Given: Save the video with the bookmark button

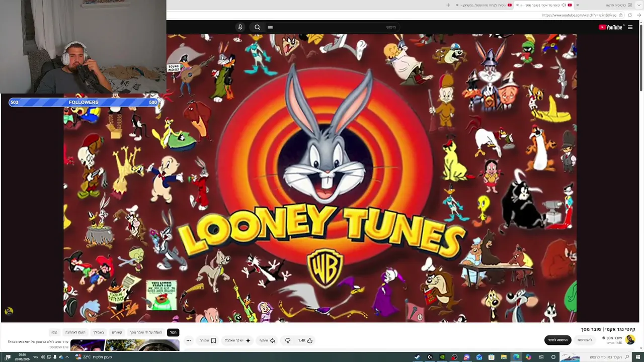Looking at the screenshot, I should point(208,340).
